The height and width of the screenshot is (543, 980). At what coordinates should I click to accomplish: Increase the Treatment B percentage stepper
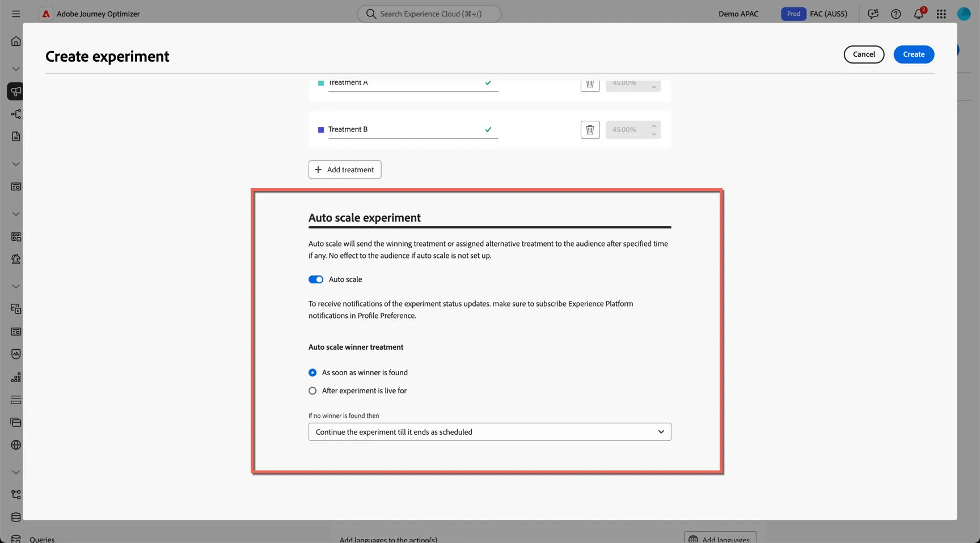[654, 126]
